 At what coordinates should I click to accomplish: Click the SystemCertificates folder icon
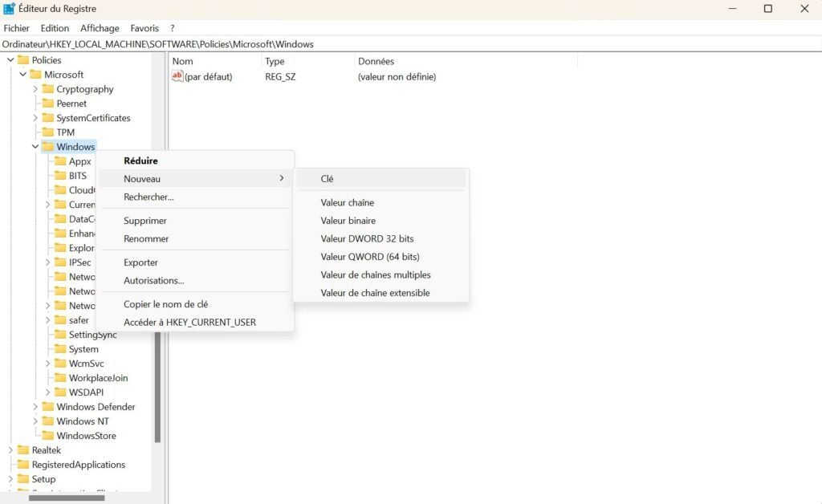(x=48, y=117)
